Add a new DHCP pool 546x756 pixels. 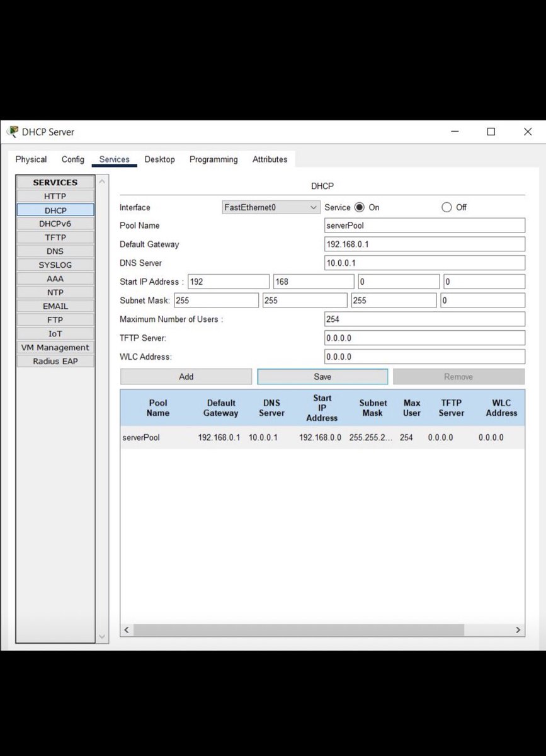pos(186,376)
